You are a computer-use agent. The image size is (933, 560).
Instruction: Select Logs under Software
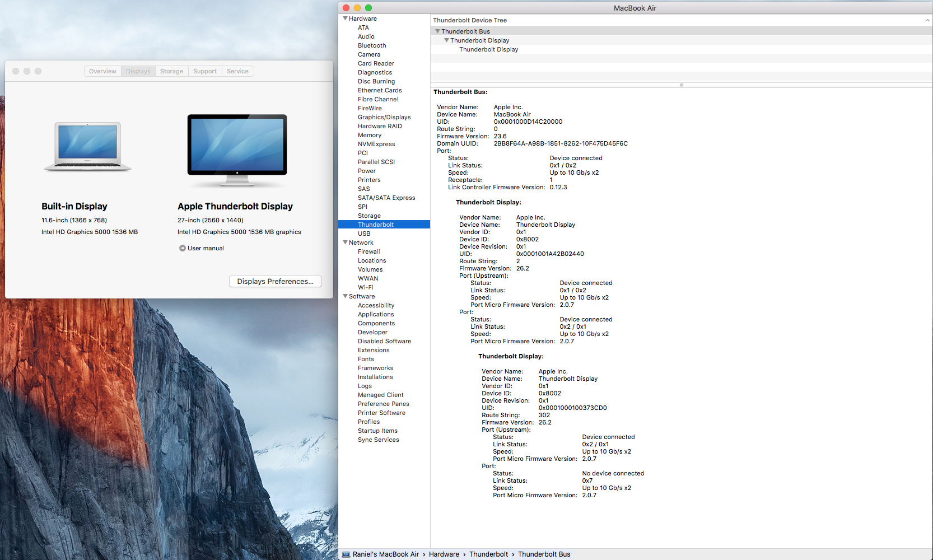pyautogui.click(x=365, y=386)
